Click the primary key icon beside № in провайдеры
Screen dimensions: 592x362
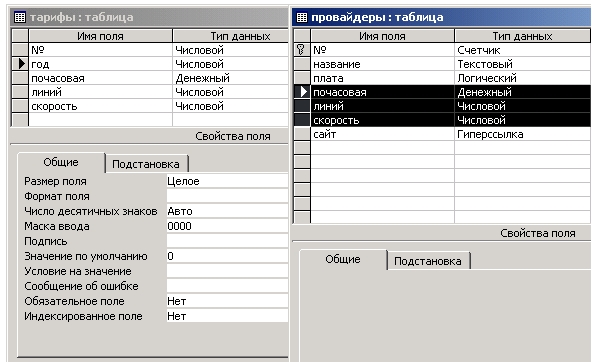301,49
